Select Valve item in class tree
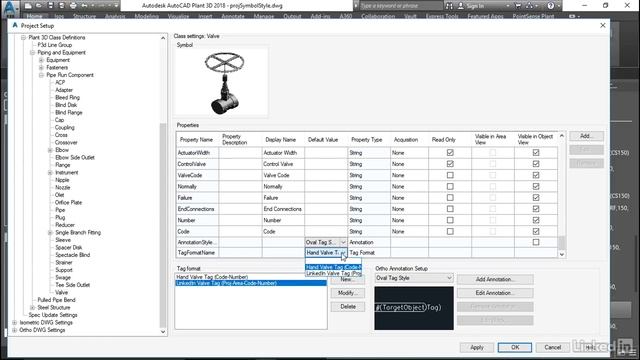 [x=62, y=293]
